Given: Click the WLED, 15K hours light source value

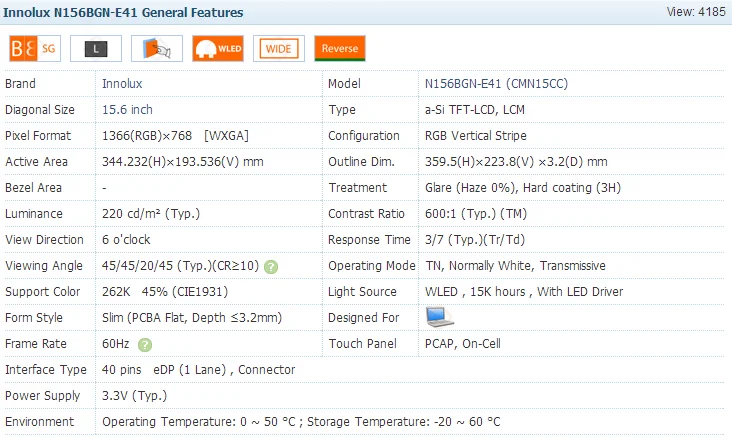Looking at the screenshot, I should 524,292.
